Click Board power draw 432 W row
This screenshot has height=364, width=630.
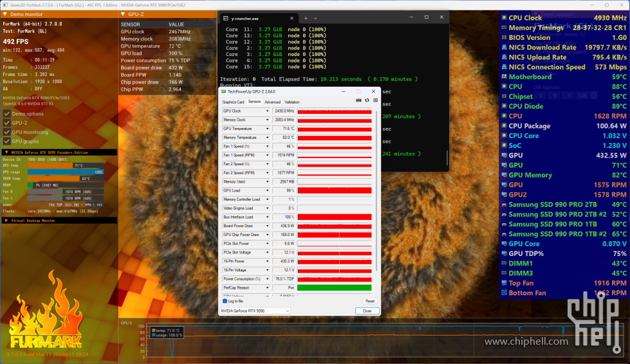(167, 68)
